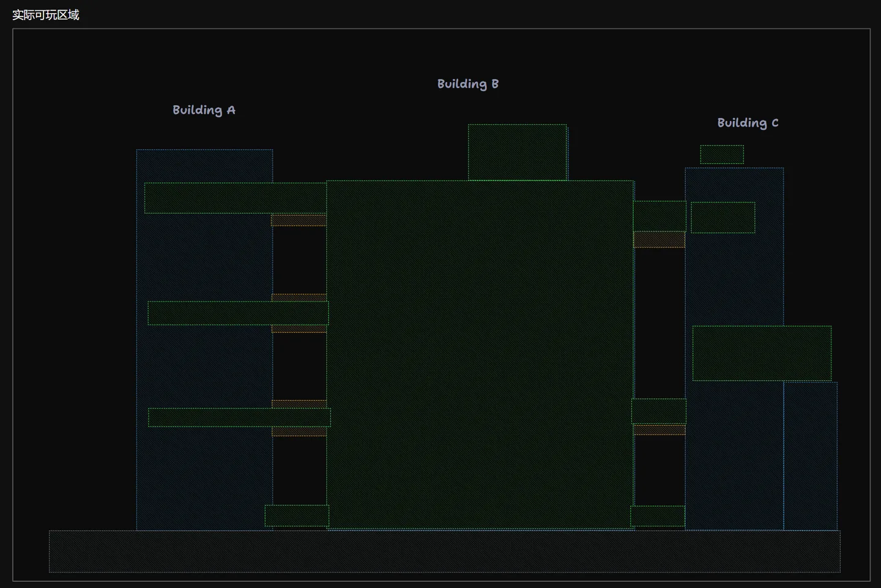Select the wide green block on Building C's right
Image resolution: width=881 pixels, height=588 pixels.
click(762, 353)
